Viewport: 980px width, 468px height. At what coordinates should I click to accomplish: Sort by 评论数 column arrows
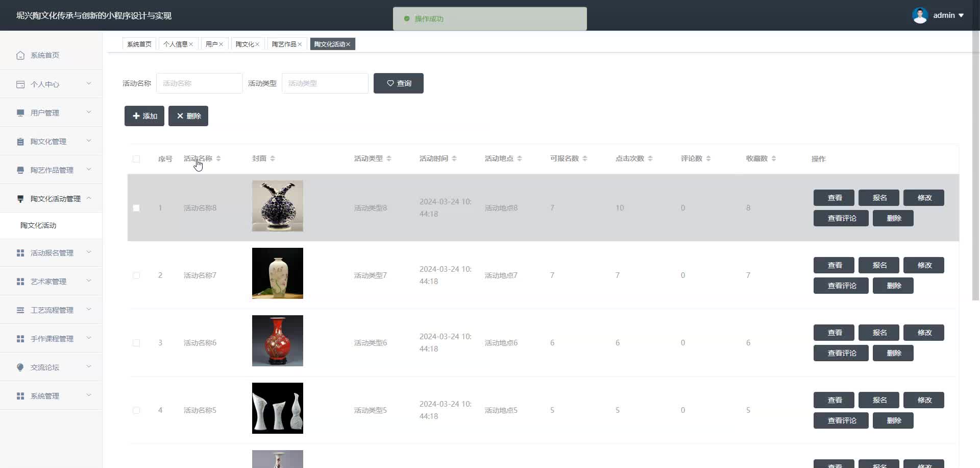pyautogui.click(x=708, y=159)
